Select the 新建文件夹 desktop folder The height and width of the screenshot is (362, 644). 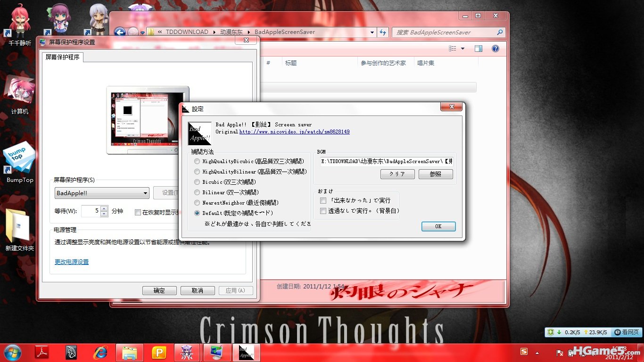click(x=20, y=231)
